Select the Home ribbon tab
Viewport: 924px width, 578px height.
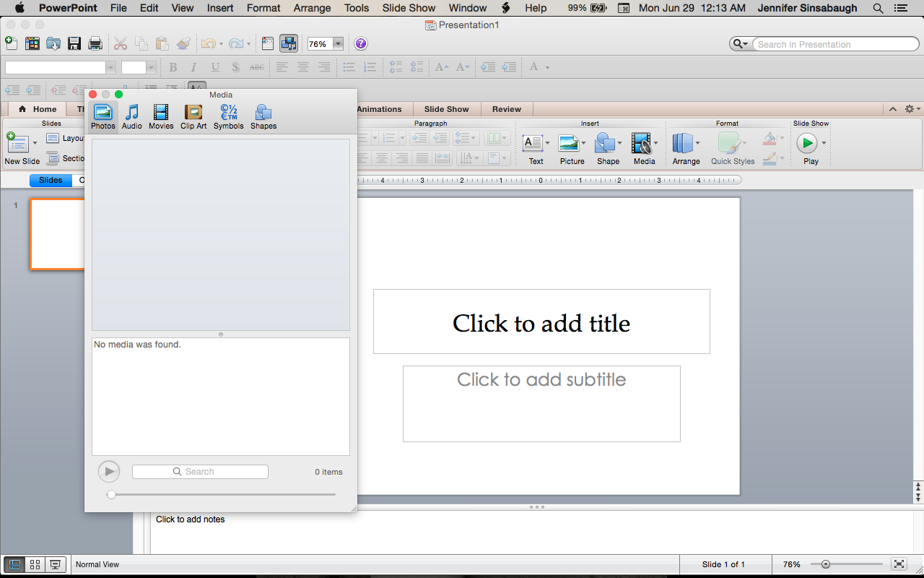pyautogui.click(x=38, y=109)
